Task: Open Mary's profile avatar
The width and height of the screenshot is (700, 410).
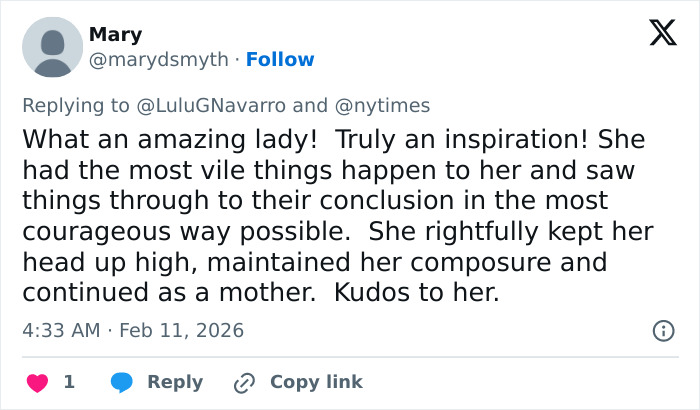Action: coord(52,47)
